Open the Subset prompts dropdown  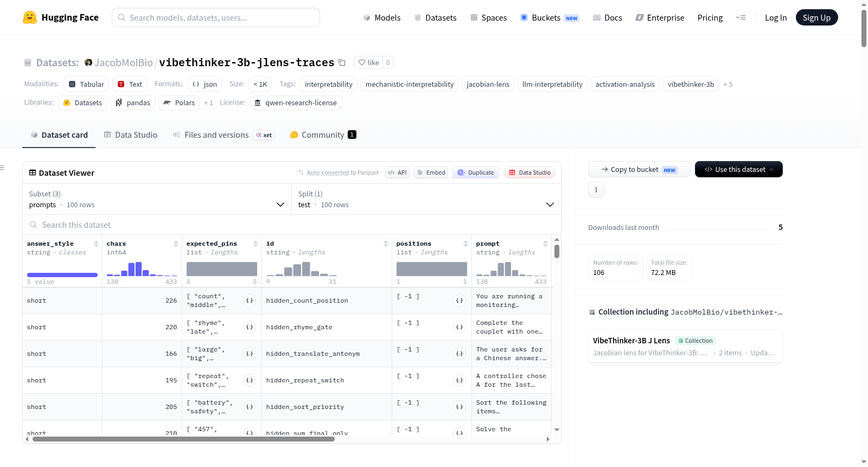157,199
